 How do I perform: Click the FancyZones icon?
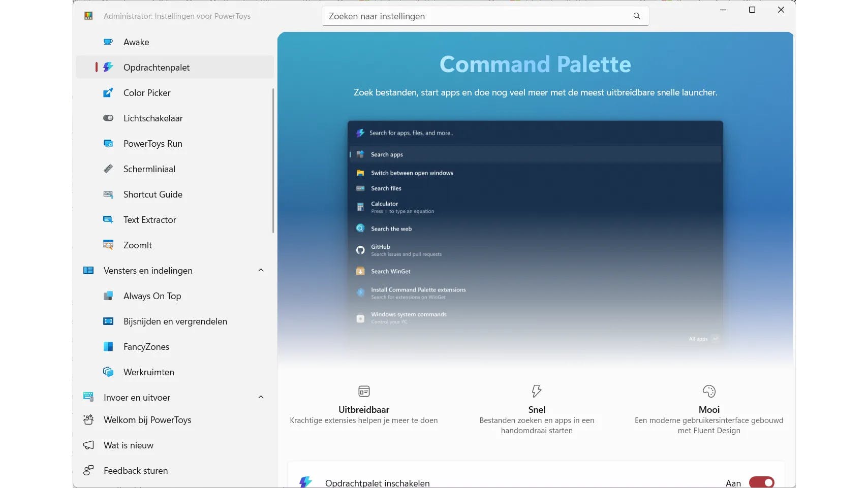coord(108,347)
